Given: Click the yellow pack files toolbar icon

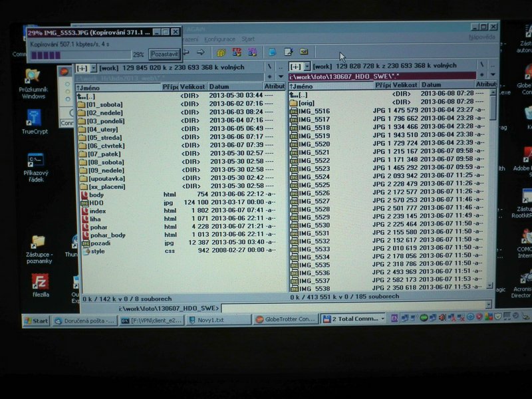Looking at the screenshot, I should click(x=221, y=53).
